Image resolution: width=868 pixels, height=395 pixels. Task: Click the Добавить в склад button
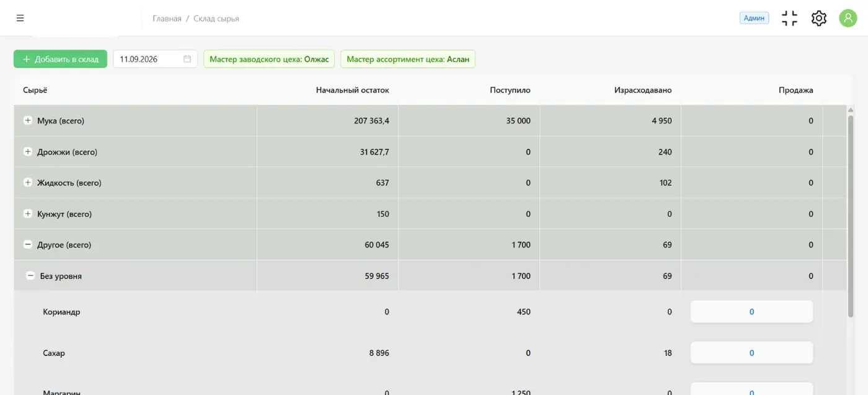pyautogui.click(x=60, y=59)
